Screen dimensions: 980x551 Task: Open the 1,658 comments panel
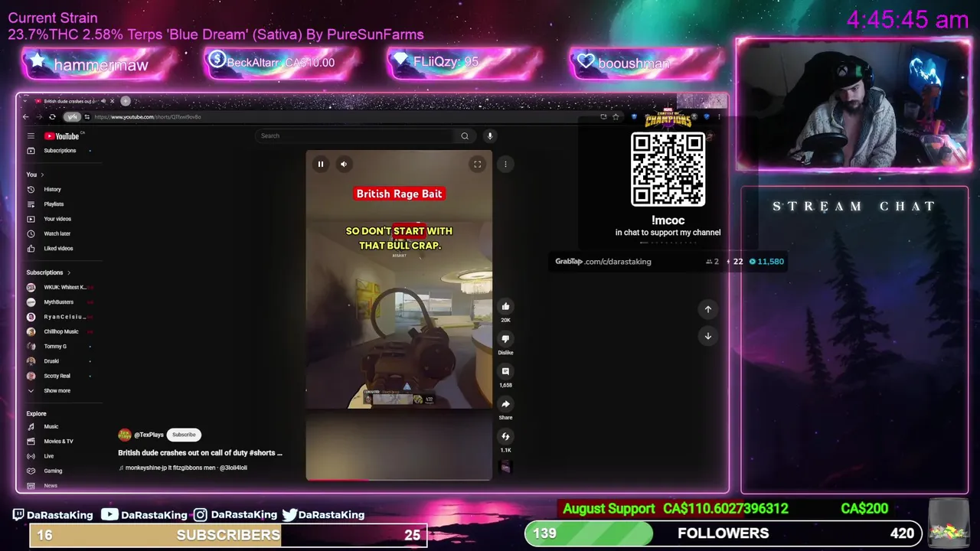[x=505, y=371]
